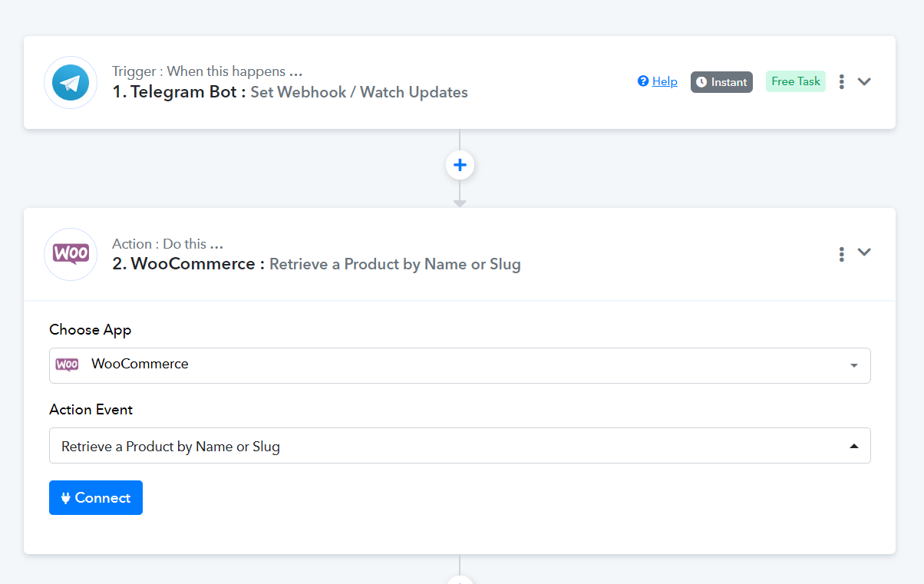Image resolution: width=924 pixels, height=584 pixels.
Task: Click the Free Task badge
Action: (x=796, y=81)
